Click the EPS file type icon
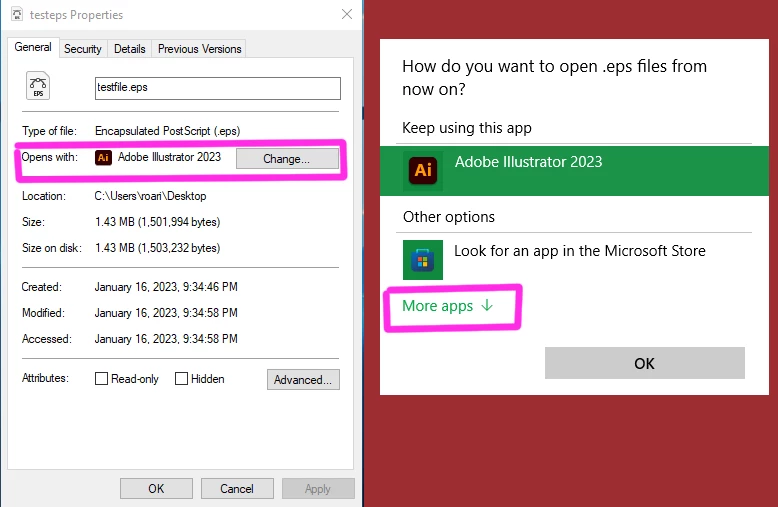The height and width of the screenshot is (507, 778). [38, 86]
